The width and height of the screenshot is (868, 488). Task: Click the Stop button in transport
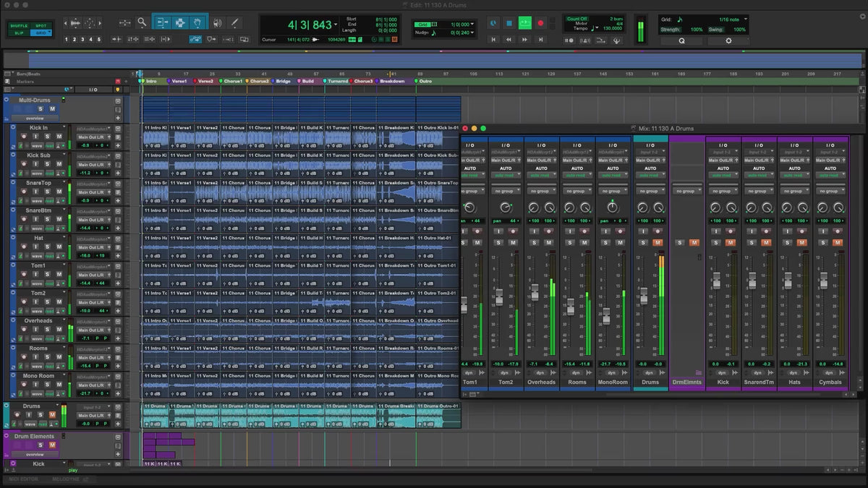click(509, 23)
